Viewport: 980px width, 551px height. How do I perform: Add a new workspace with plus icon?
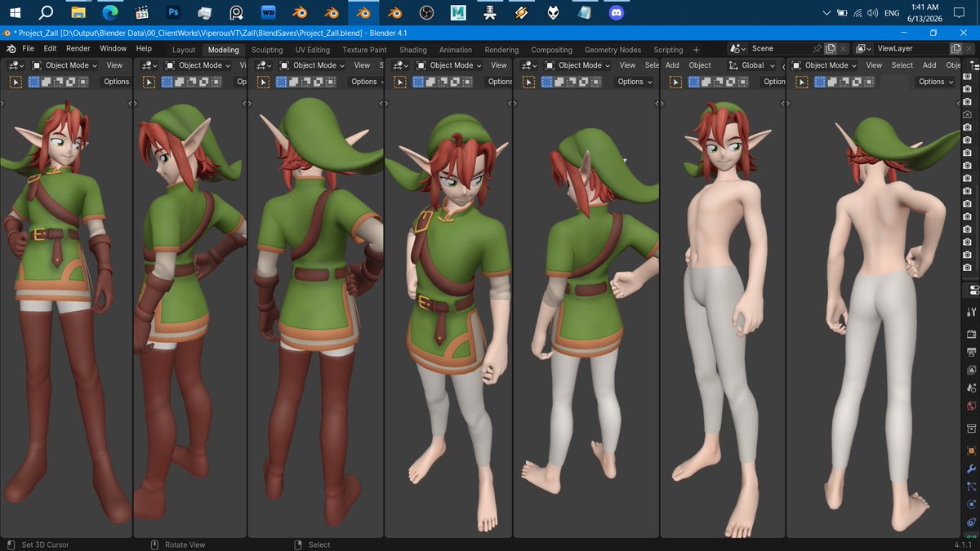(696, 50)
